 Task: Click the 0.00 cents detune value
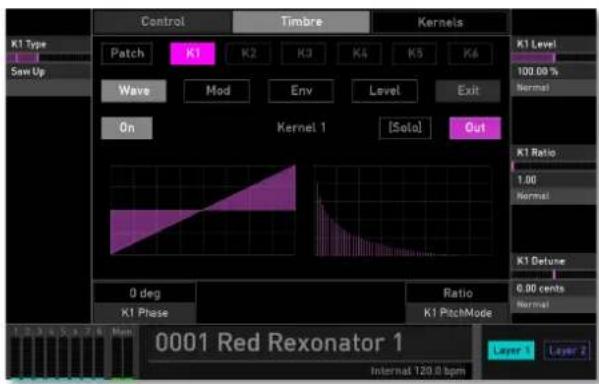pyautogui.click(x=540, y=288)
